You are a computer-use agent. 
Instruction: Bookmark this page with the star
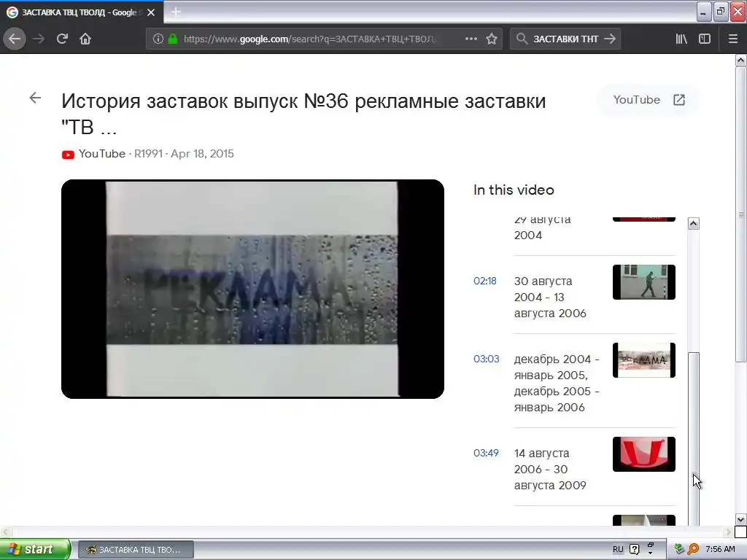click(x=492, y=39)
